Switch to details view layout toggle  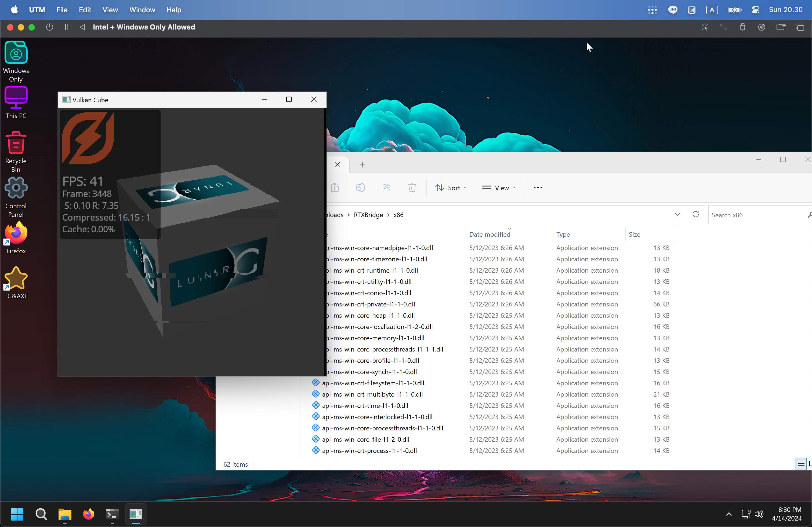tap(800, 464)
